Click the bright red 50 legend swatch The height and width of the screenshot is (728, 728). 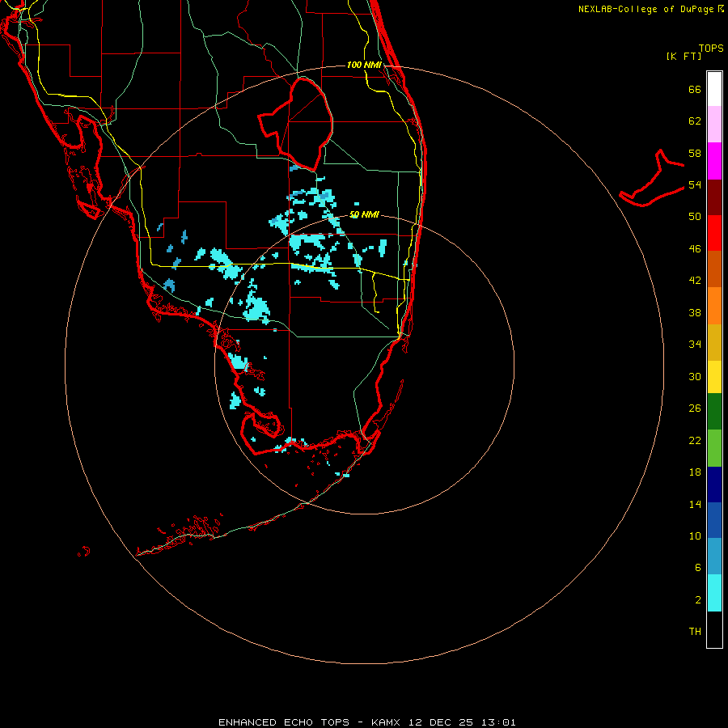[x=714, y=233]
